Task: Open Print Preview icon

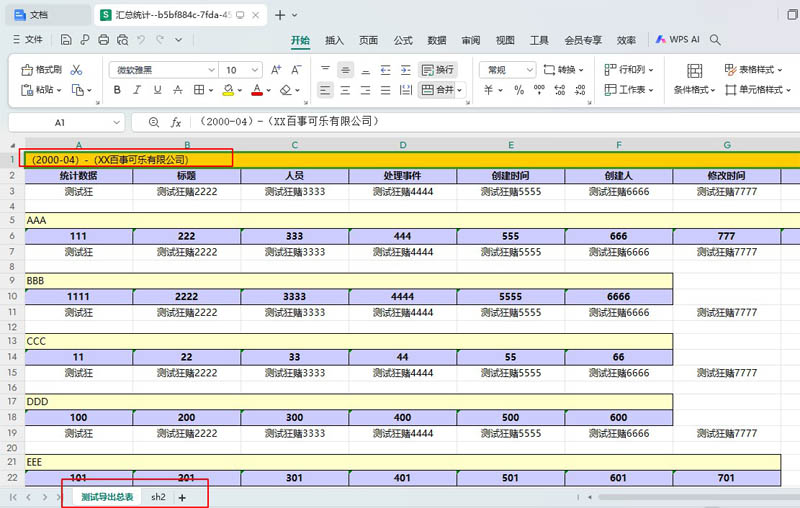Action: (122, 40)
